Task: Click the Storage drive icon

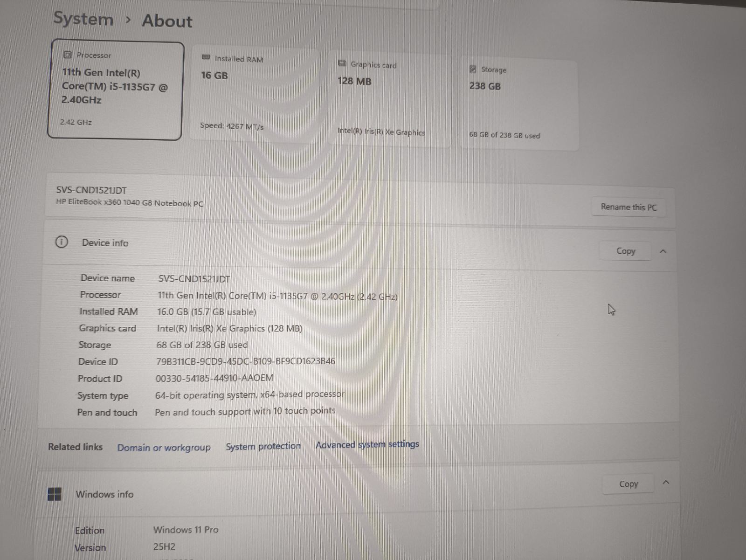Action: pyautogui.click(x=473, y=69)
